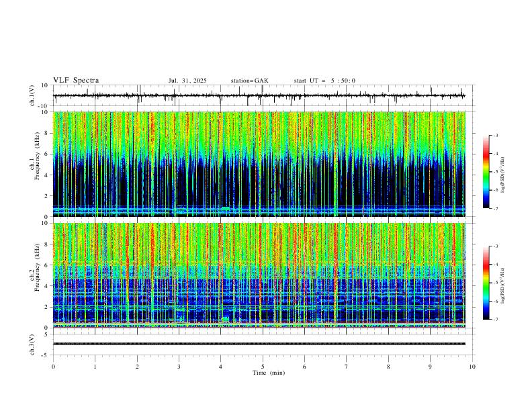Click the "5" tick on the time axis
The width and height of the screenshot is (532, 411).
[263, 367]
